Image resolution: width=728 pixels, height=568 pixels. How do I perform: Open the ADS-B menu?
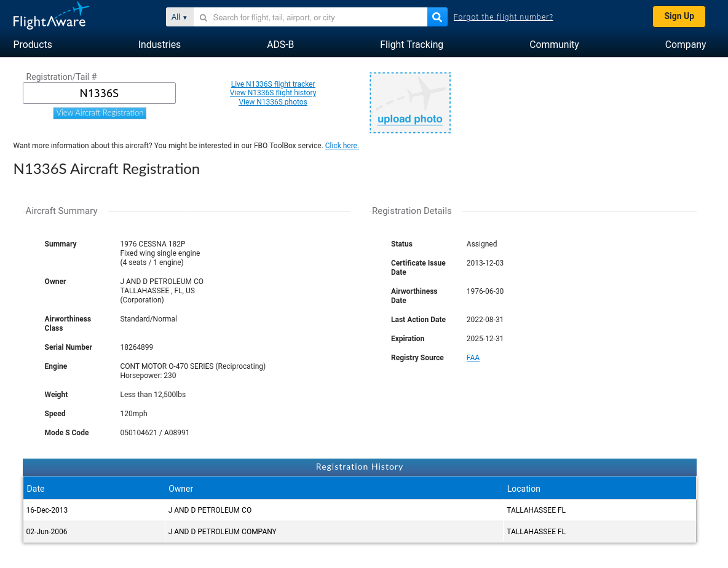tap(280, 44)
